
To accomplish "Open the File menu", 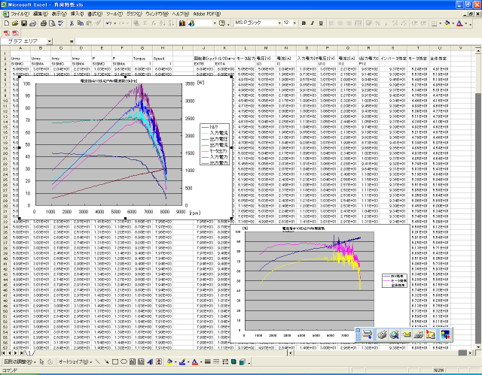I will [x=20, y=14].
